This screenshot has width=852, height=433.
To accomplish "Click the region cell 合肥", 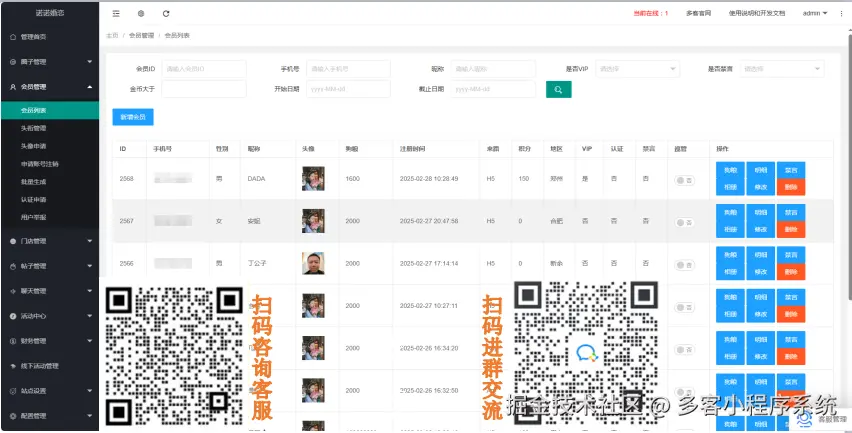I will pos(556,221).
